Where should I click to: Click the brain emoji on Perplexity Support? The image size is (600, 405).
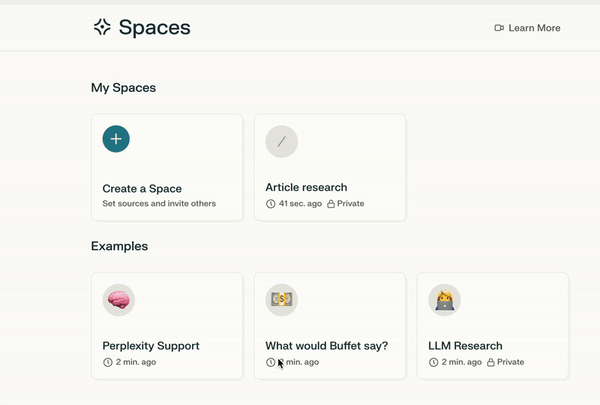tap(119, 300)
